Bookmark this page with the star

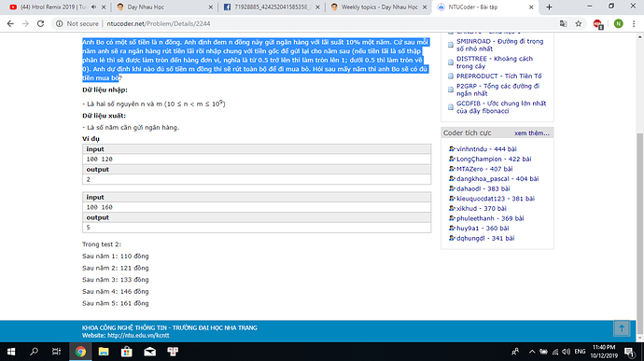tap(579, 24)
